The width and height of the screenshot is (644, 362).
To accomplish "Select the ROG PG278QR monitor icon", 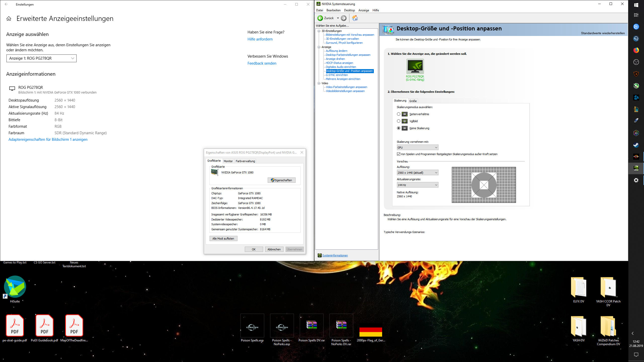I will [x=415, y=67].
